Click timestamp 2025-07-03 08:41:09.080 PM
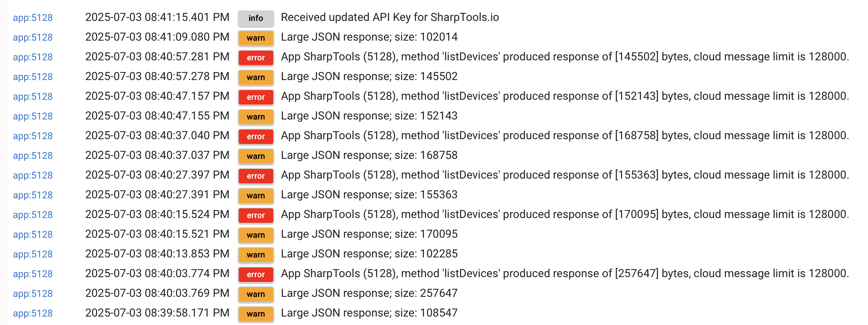 [157, 37]
